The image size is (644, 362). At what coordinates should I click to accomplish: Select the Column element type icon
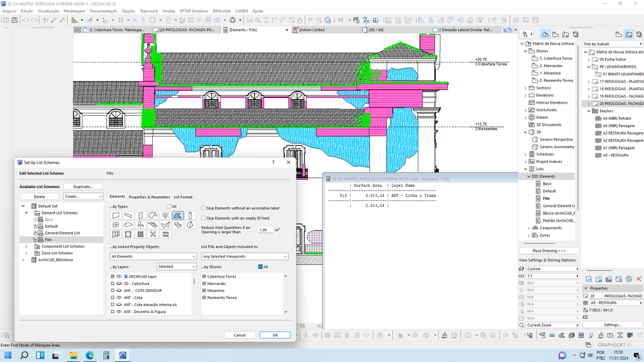pos(190,216)
